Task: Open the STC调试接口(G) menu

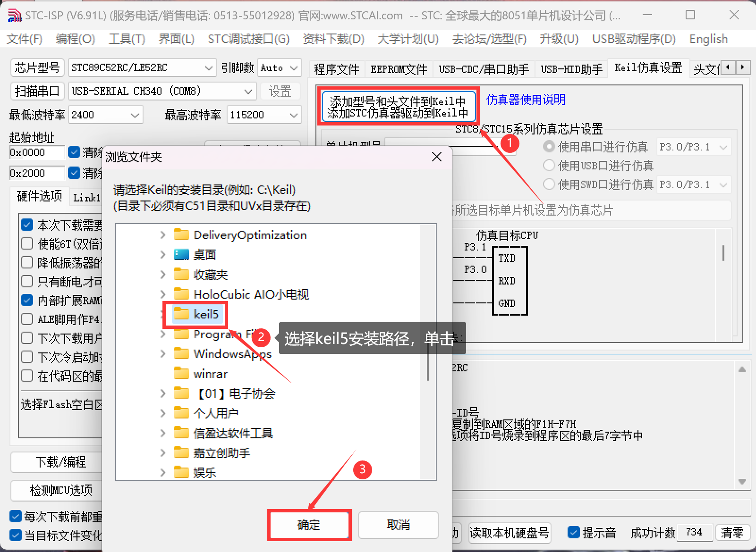Action: coord(248,39)
